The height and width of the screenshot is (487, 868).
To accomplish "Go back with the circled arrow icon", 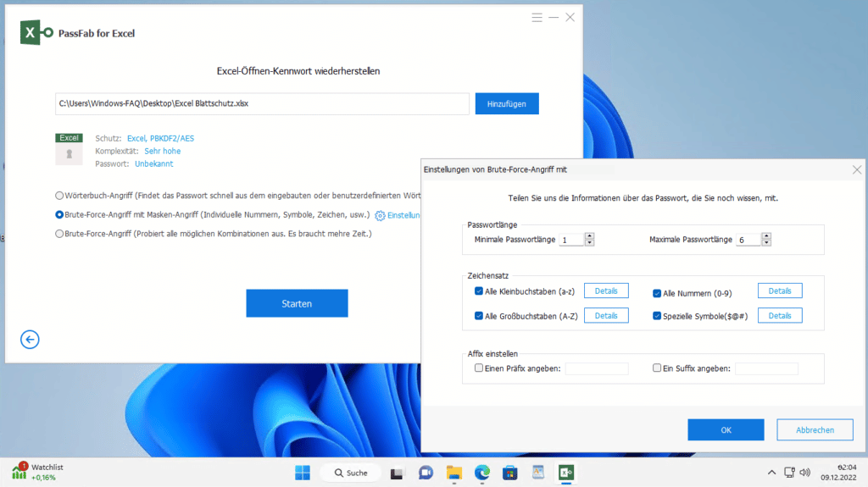I will click(30, 340).
